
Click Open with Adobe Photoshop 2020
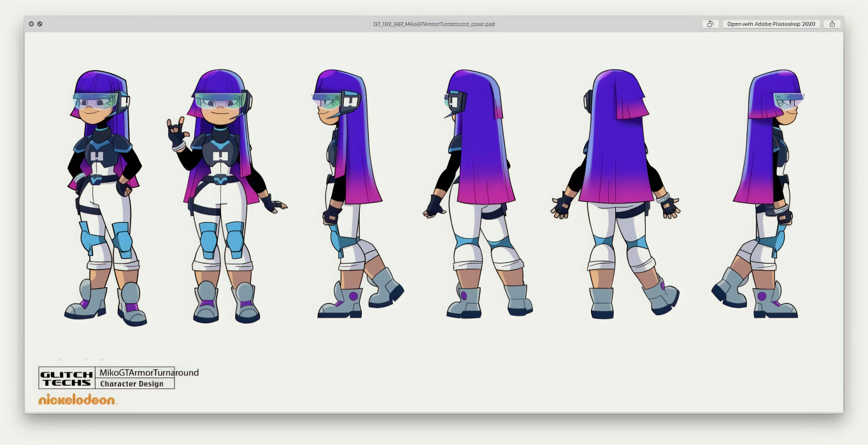tap(771, 24)
